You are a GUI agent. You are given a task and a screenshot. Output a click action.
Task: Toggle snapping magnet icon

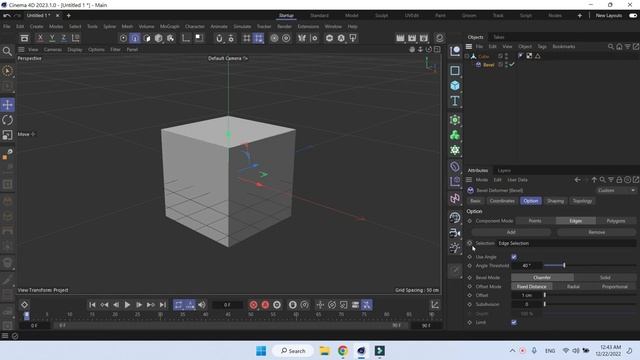pyautogui.click(x=219, y=38)
